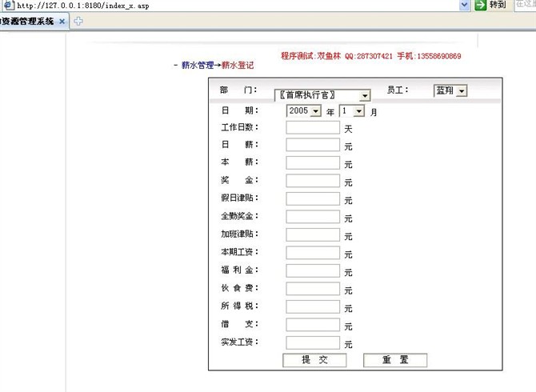Screen dimensions: 536x392
Task: Focus the 加班津贴 input field
Action: (313, 234)
